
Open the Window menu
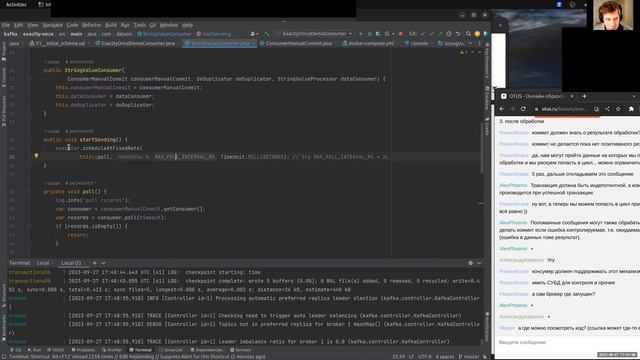[169, 25]
